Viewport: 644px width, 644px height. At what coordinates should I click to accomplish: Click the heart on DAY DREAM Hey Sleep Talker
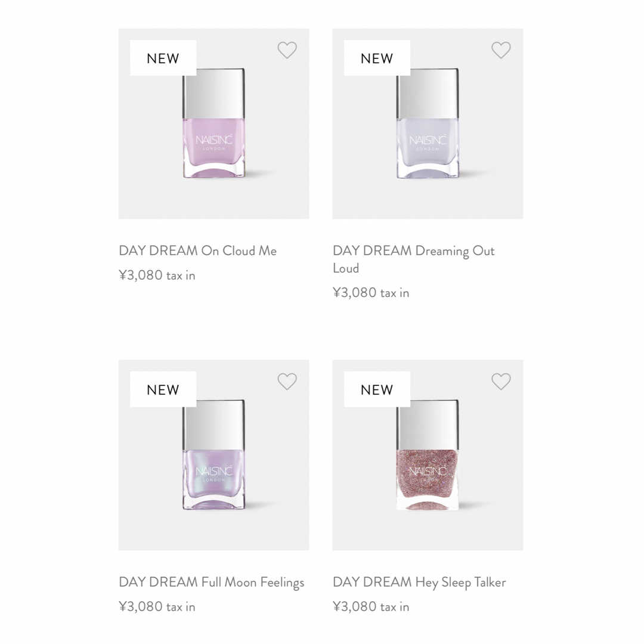point(501,381)
